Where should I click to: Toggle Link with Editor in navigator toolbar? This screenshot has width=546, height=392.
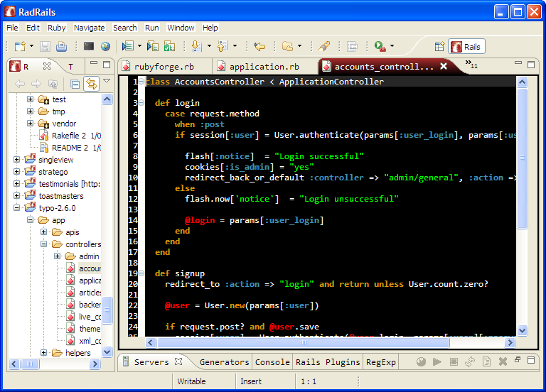pyautogui.click(x=91, y=84)
